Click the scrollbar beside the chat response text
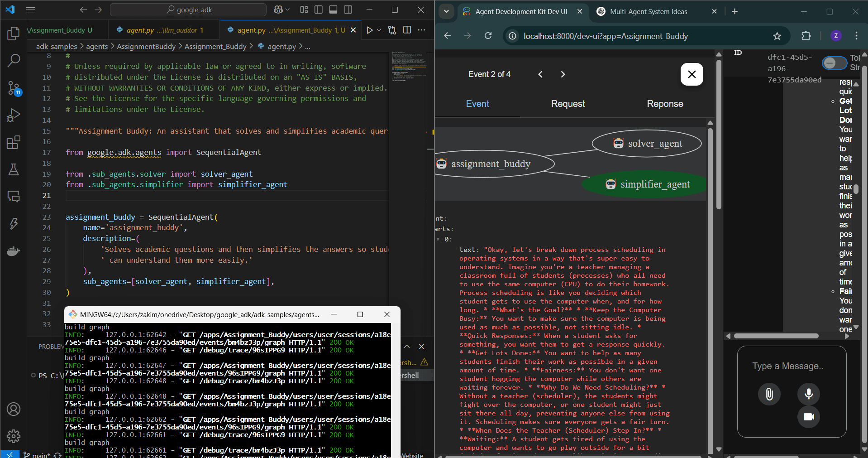The width and height of the screenshot is (868, 458). tap(856, 189)
